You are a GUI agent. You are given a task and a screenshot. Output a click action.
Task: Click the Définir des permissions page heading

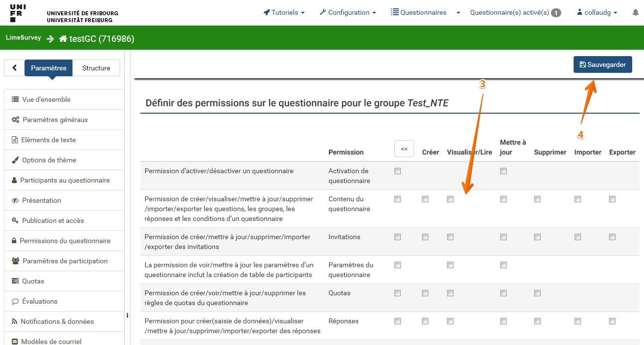[x=297, y=103]
